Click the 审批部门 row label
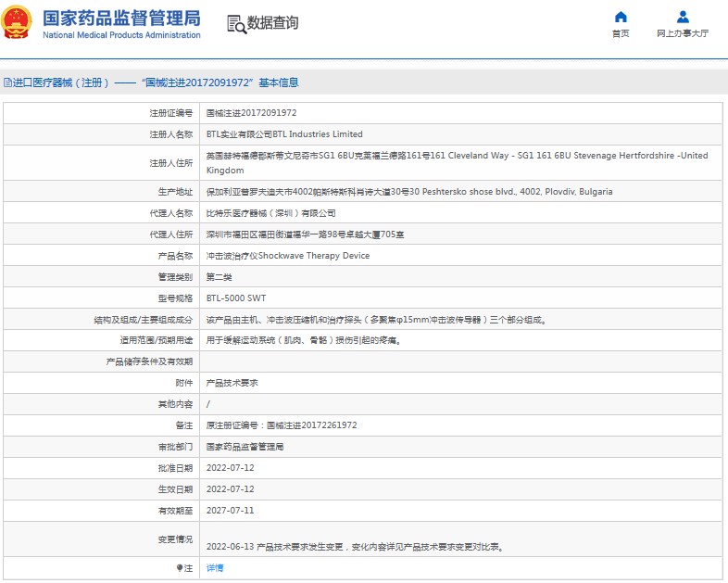This screenshot has height=583, width=728. (175, 447)
